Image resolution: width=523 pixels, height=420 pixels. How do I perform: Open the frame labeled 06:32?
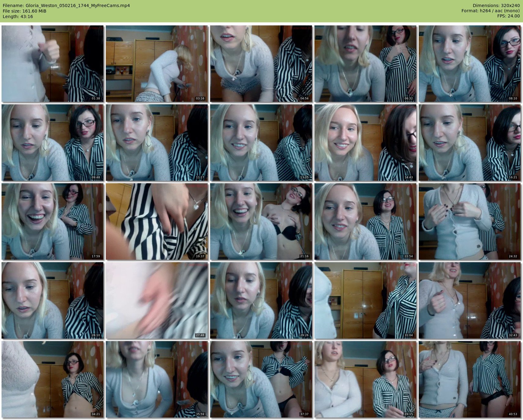(365, 64)
